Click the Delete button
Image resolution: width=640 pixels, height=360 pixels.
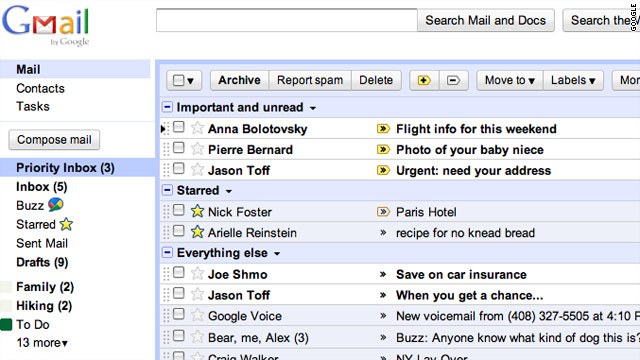click(376, 80)
